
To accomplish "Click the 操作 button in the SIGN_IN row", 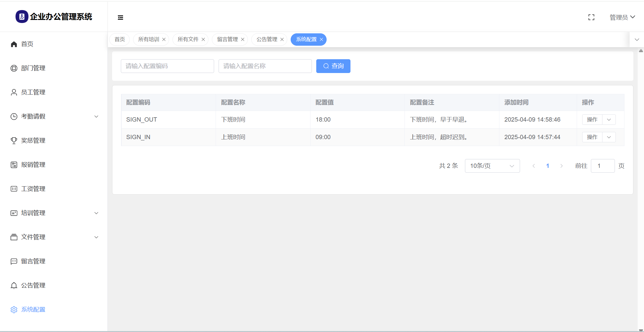I will [x=592, y=137].
